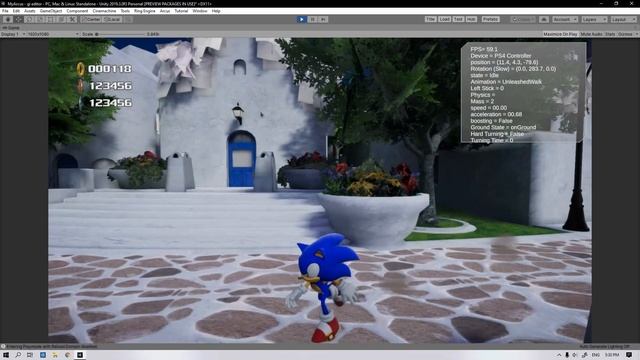The width and height of the screenshot is (640, 360).
Task: Toggle pivot mode Center button
Action: (x=91, y=19)
